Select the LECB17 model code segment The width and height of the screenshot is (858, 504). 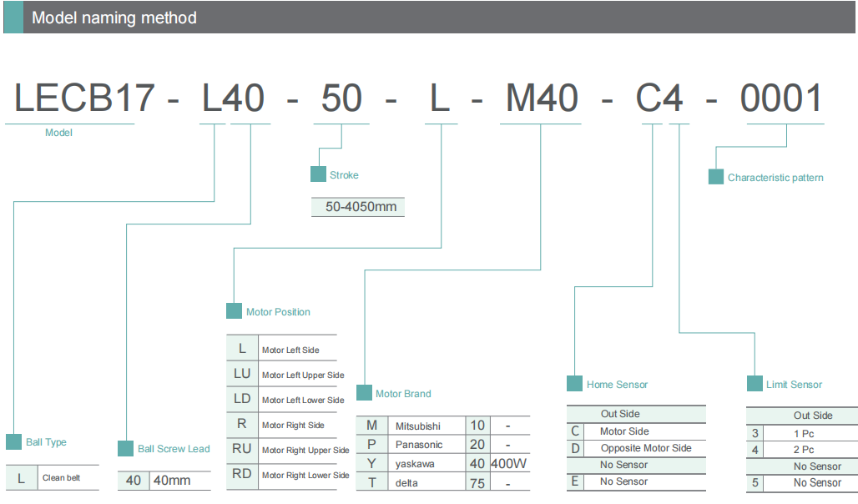click(x=84, y=99)
